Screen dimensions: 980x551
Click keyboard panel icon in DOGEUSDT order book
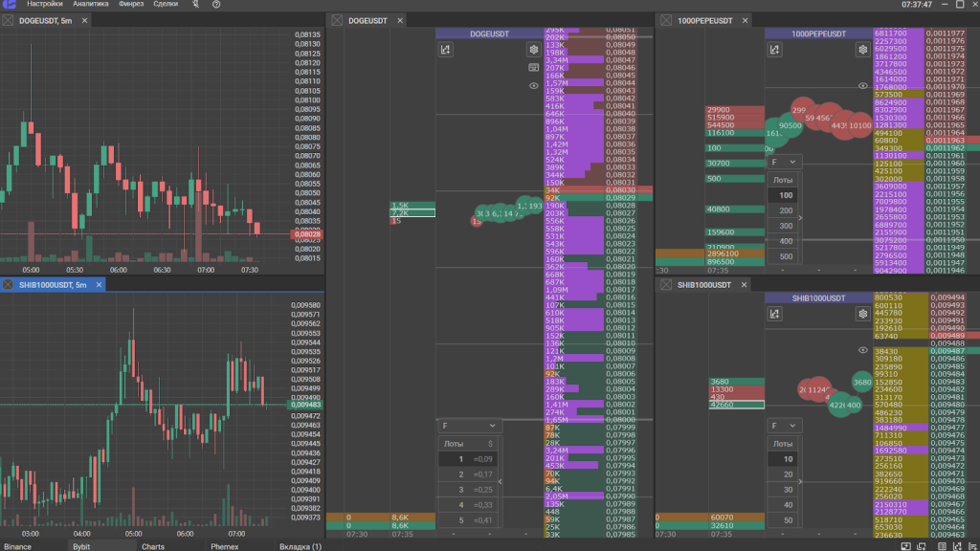click(534, 68)
